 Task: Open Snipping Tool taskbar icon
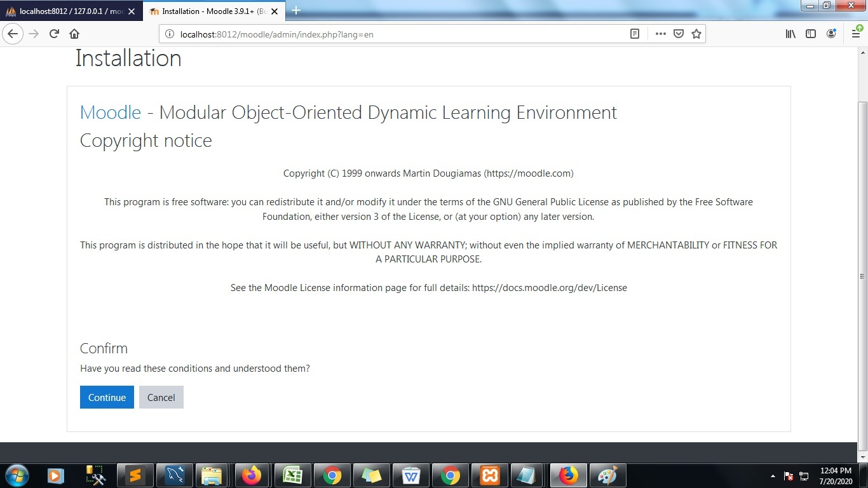pyautogui.click(x=95, y=475)
